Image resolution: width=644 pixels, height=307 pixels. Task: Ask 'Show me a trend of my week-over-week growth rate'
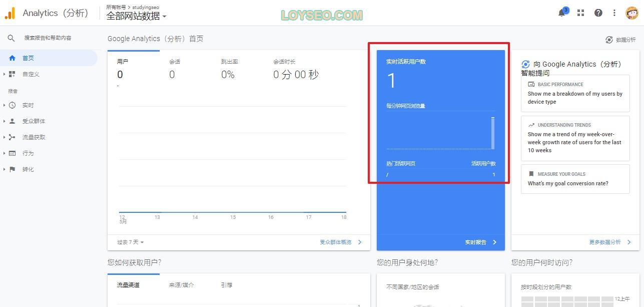click(575, 138)
